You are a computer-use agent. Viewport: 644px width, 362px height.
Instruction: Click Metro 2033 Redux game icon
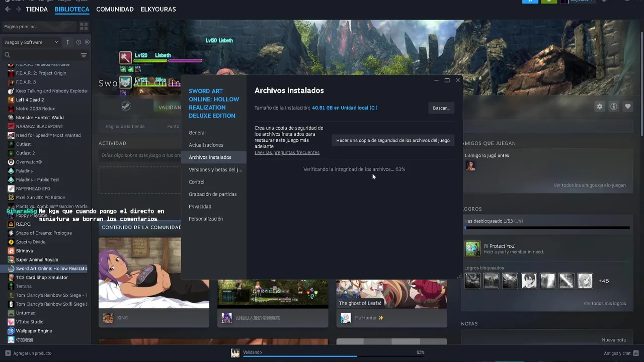coord(11,109)
